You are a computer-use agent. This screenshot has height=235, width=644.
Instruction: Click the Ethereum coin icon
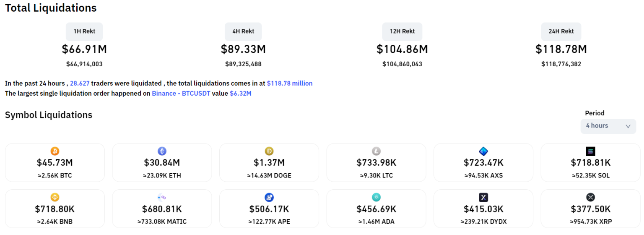[x=162, y=151]
